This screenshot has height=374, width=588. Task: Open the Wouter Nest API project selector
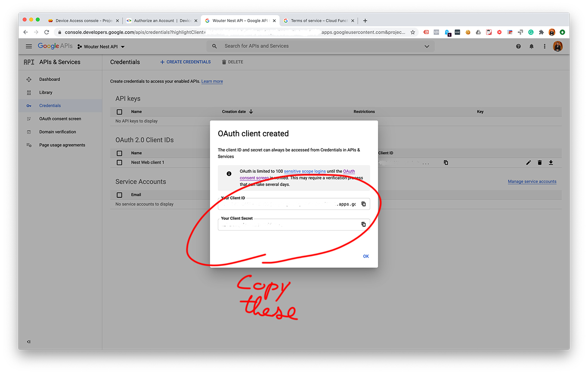tap(101, 47)
